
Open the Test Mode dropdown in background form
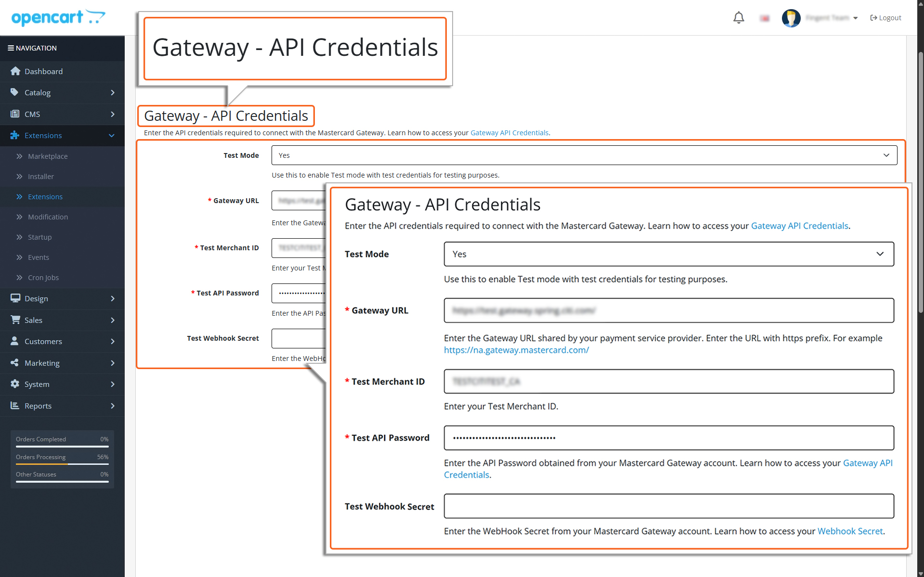[x=584, y=155]
